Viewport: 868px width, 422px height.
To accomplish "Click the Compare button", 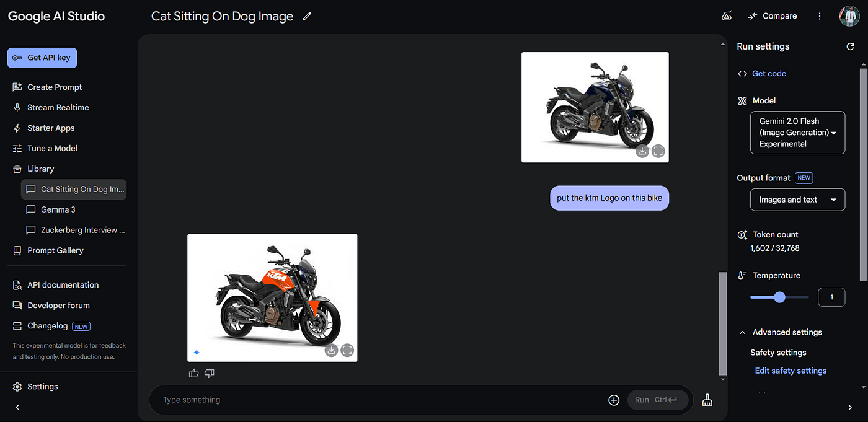I will [x=773, y=16].
